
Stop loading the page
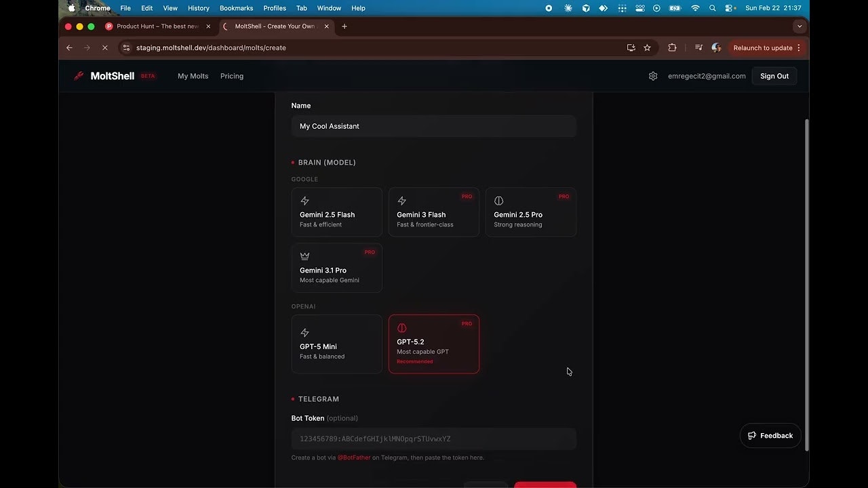(104, 48)
